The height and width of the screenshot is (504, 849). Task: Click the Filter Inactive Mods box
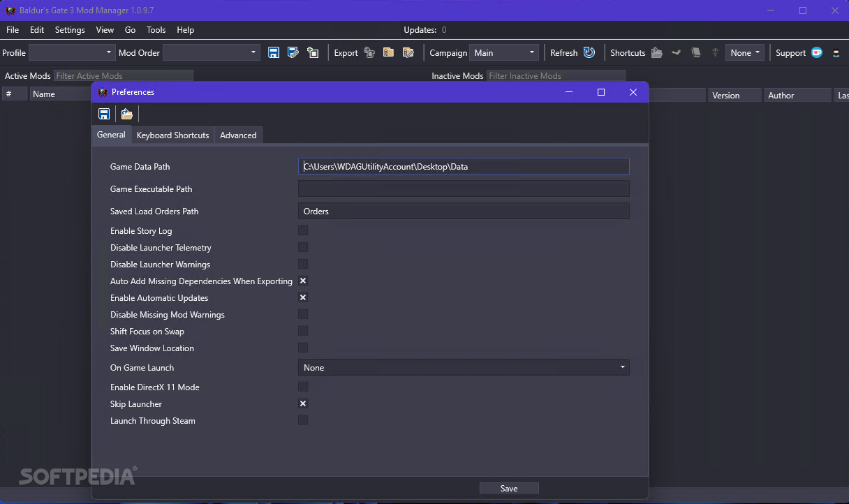[x=556, y=75]
